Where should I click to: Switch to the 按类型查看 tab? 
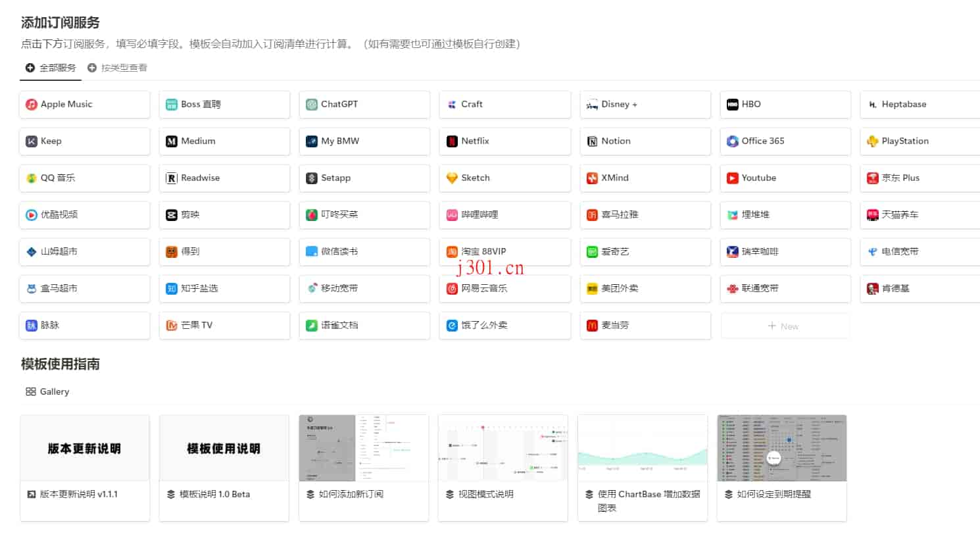click(117, 68)
